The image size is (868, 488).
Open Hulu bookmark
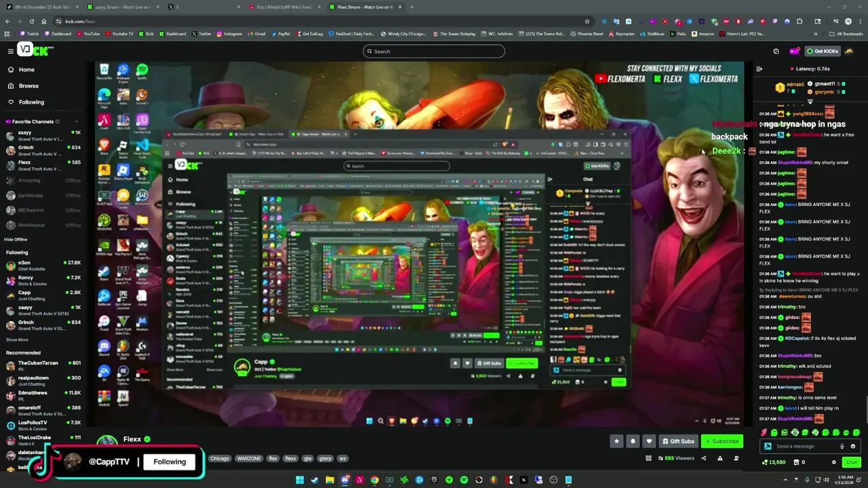tap(679, 34)
